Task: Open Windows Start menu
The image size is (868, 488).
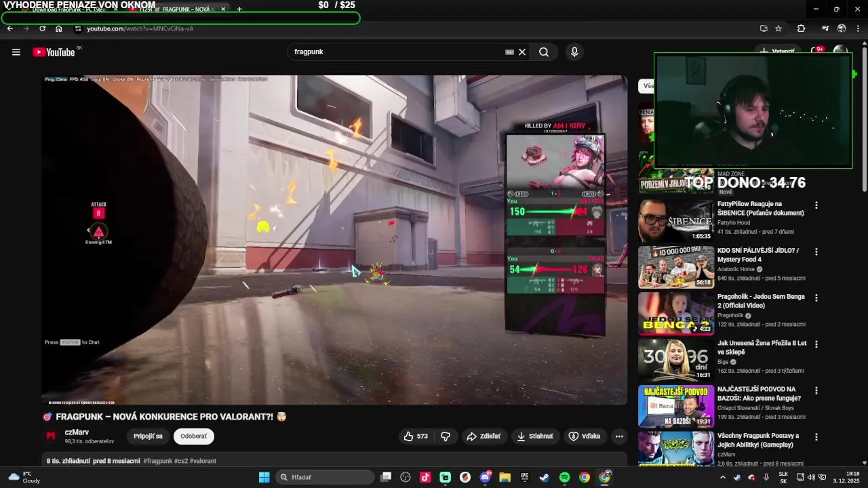Action: 264,477
